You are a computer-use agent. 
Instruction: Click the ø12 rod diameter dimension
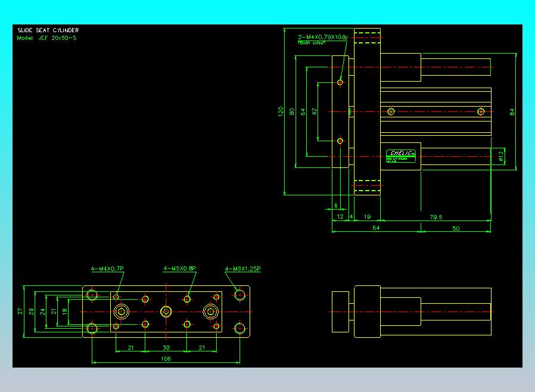501,156
